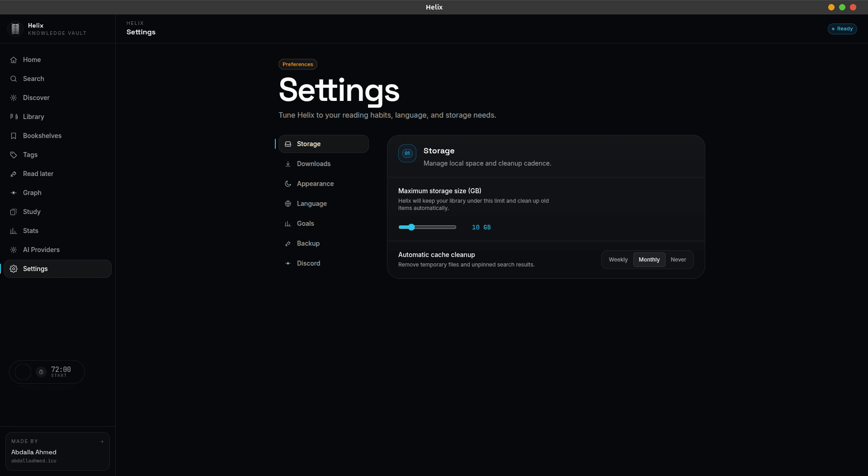Click 'Automatic cache cleanup' label
This screenshot has width=868, height=476.
click(x=436, y=255)
